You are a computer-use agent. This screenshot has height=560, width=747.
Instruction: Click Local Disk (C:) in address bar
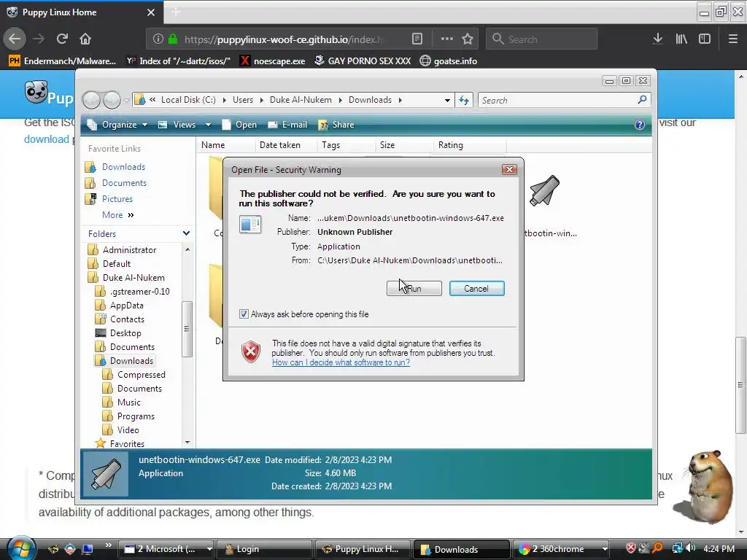click(x=188, y=100)
